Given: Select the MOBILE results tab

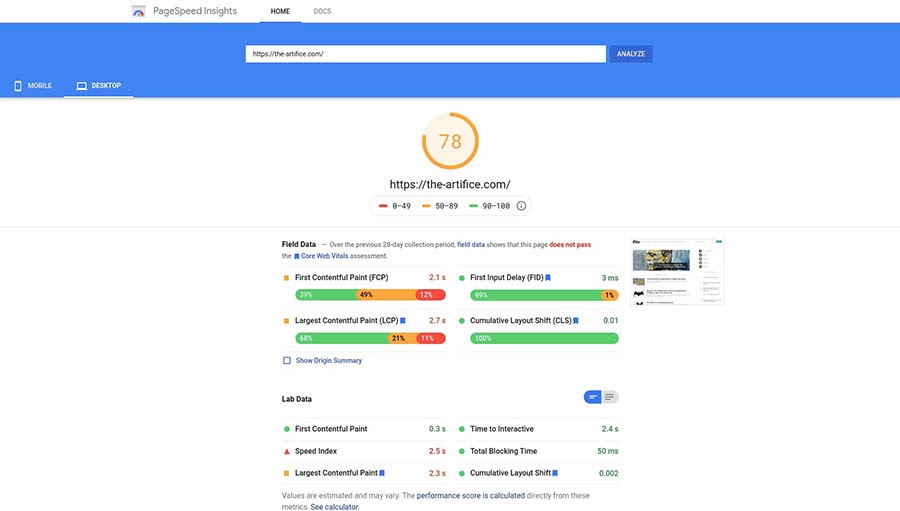Looking at the screenshot, I should [x=33, y=86].
